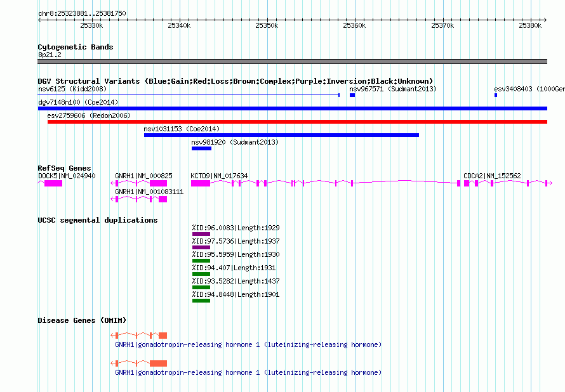Click the DOCK5 magenta exon block
The width and height of the screenshot is (565, 392).
(53, 183)
